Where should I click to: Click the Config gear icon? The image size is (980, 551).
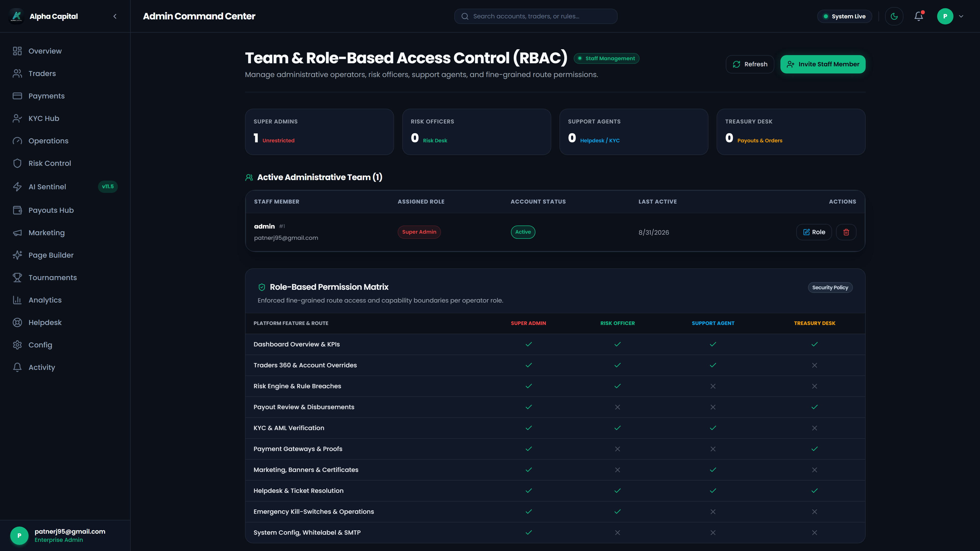pos(17,345)
